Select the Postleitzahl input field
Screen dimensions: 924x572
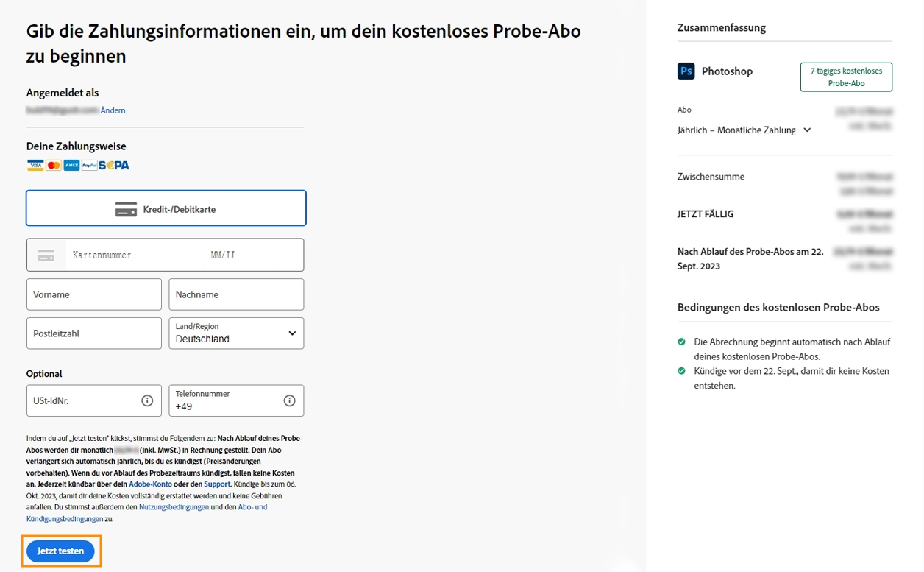[94, 333]
